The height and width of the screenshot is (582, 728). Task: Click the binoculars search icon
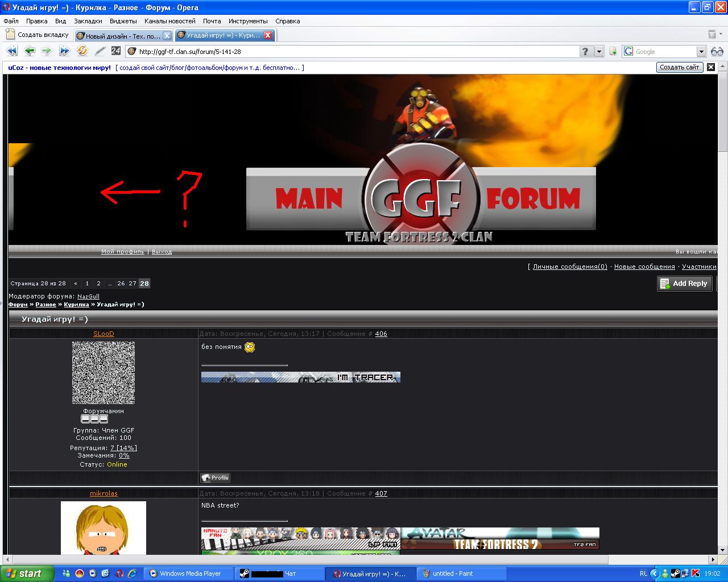click(717, 51)
